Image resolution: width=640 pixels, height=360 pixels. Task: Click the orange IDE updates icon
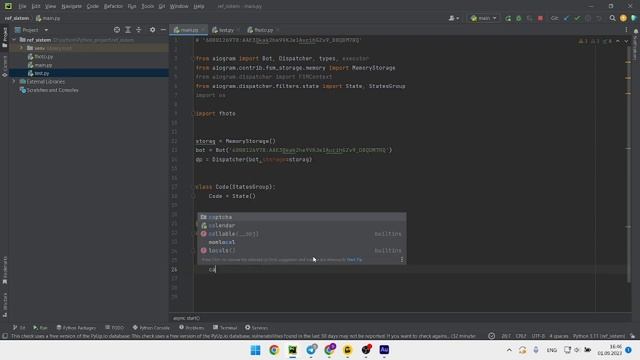pos(623,18)
